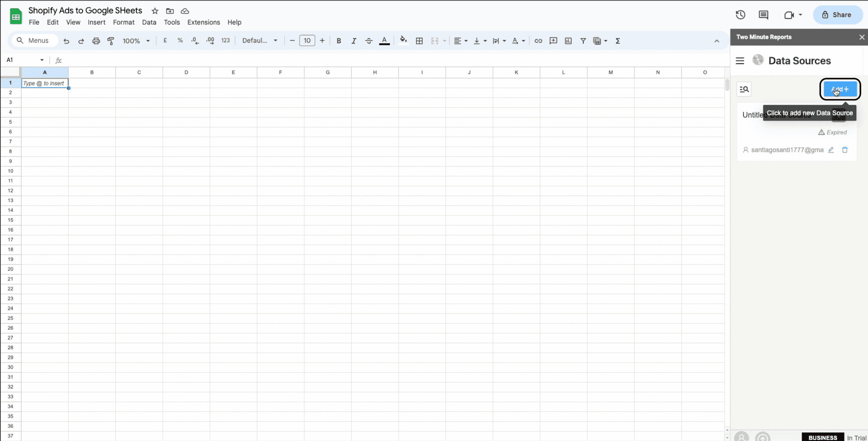
Task: Open the Help menu
Action: pyautogui.click(x=234, y=22)
